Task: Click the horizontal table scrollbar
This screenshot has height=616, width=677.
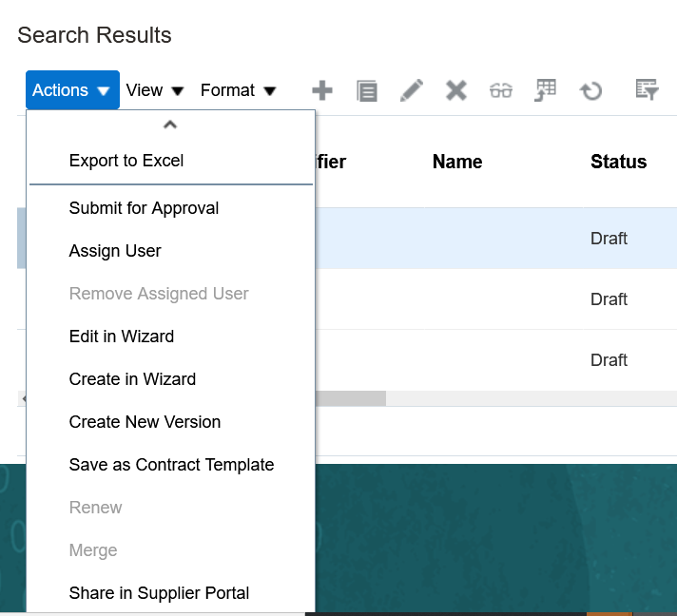Action: click(352, 398)
